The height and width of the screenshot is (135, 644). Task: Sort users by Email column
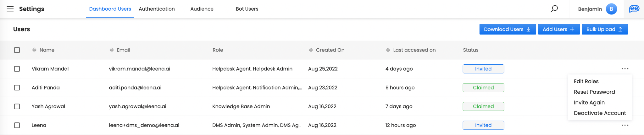pos(112,50)
